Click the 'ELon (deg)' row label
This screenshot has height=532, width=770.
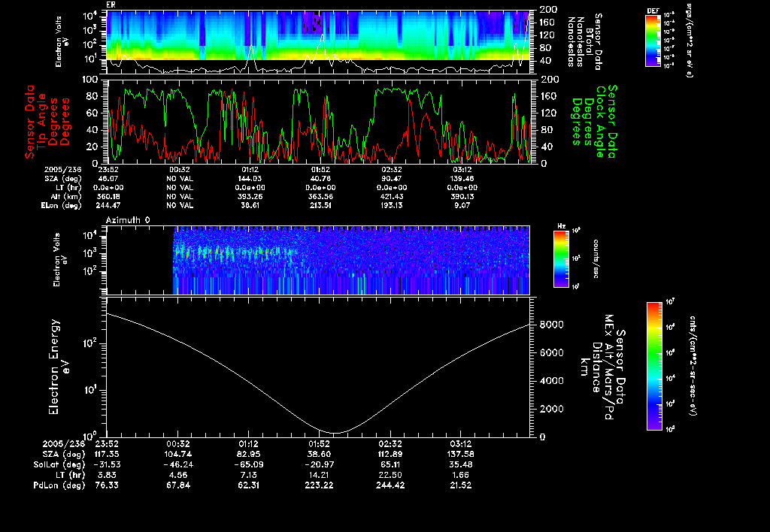click(62, 205)
